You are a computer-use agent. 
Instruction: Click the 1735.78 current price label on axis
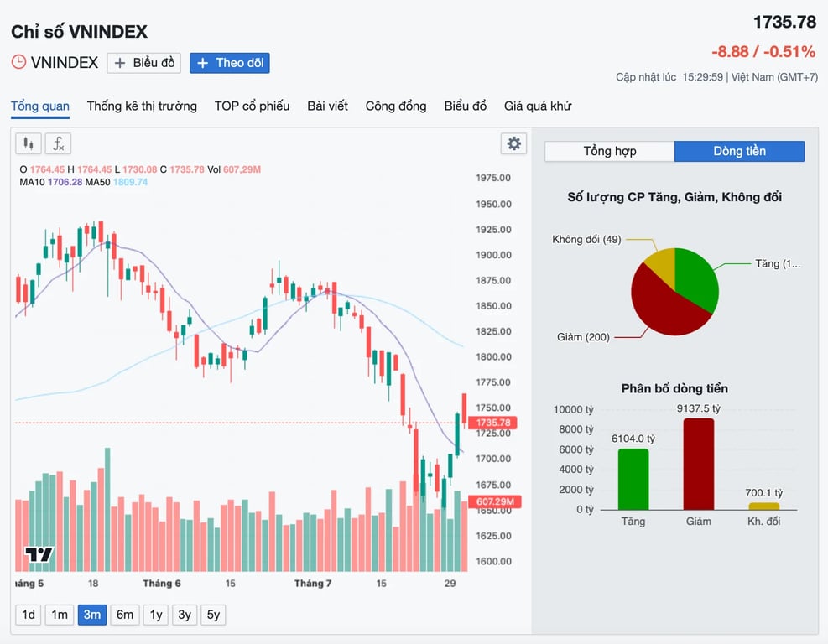[x=493, y=423]
